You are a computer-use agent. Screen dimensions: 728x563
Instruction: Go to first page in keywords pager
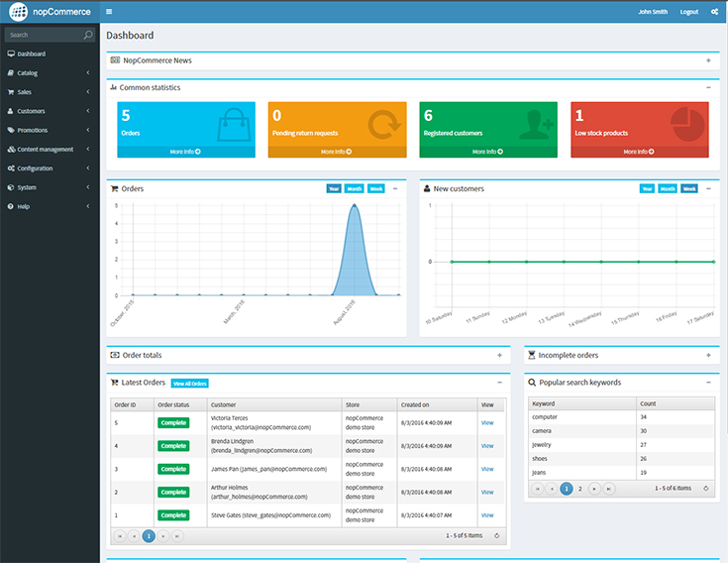pos(537,489)
